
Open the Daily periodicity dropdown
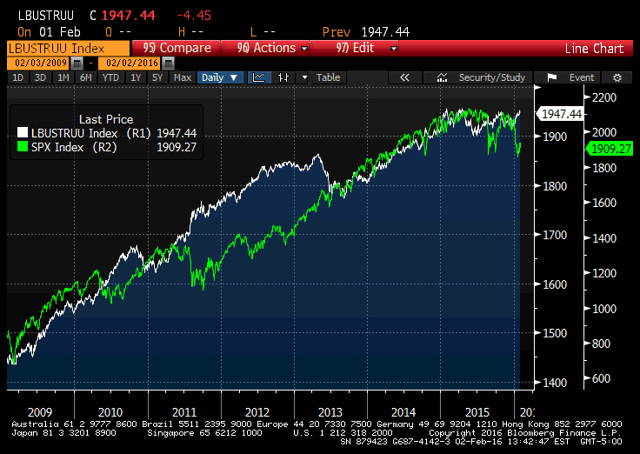click(x=220, y=78)
